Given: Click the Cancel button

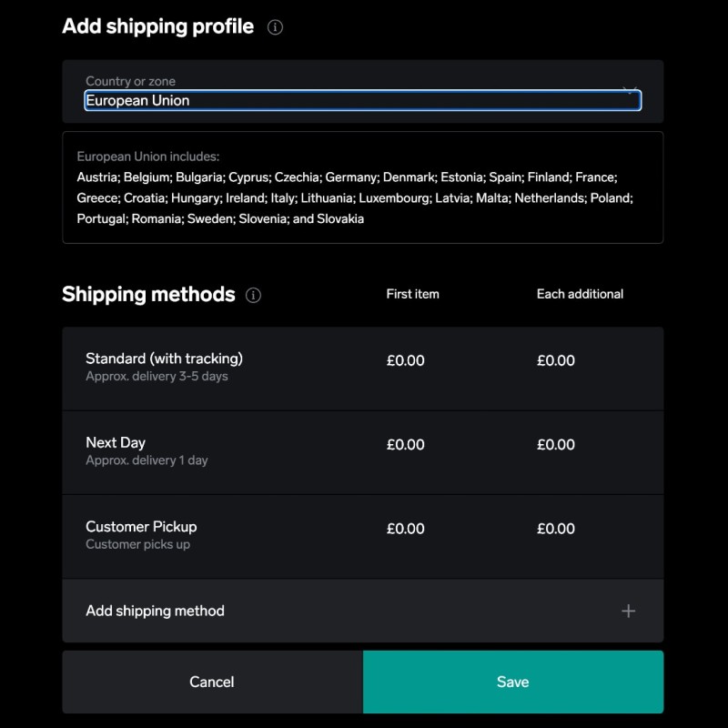Looking at the screenshot, I should [211, 681].
